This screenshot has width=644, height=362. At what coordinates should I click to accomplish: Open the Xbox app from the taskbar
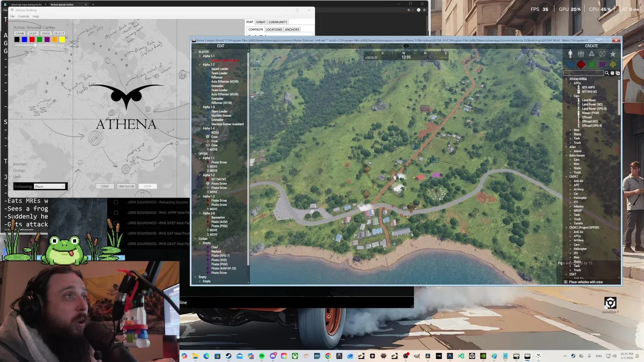pyautogui.click(x=295, y=356)
